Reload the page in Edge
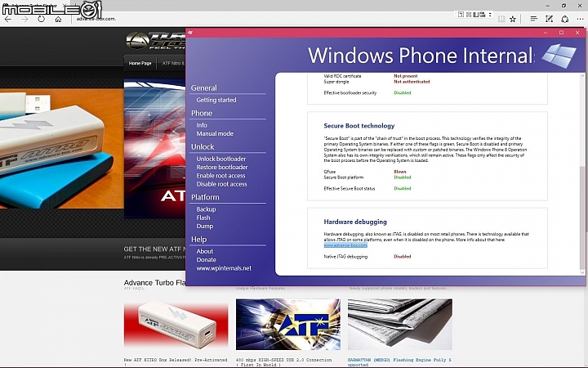Image resolution: width=588 pixels, height=368 pixels. (x=42, y=19)
